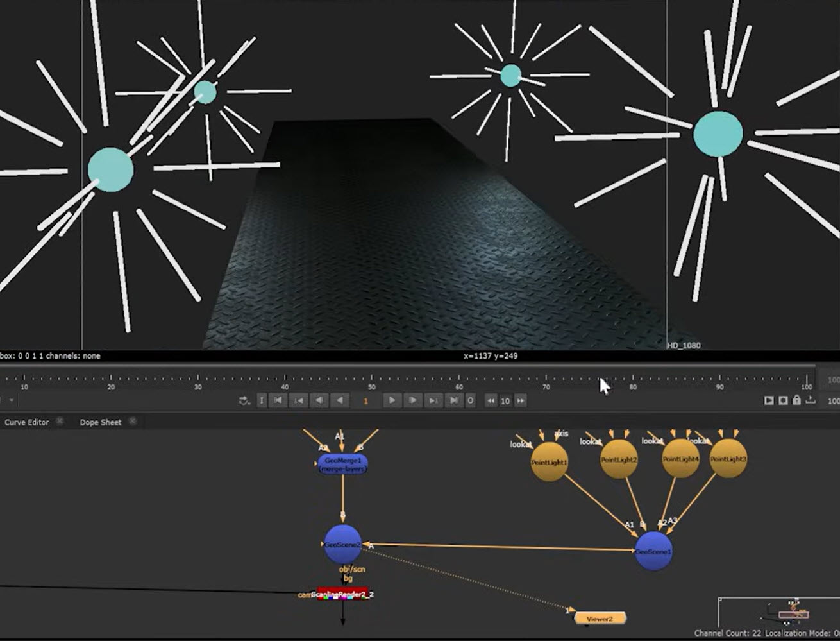Go to the previous keyframe

298,400
